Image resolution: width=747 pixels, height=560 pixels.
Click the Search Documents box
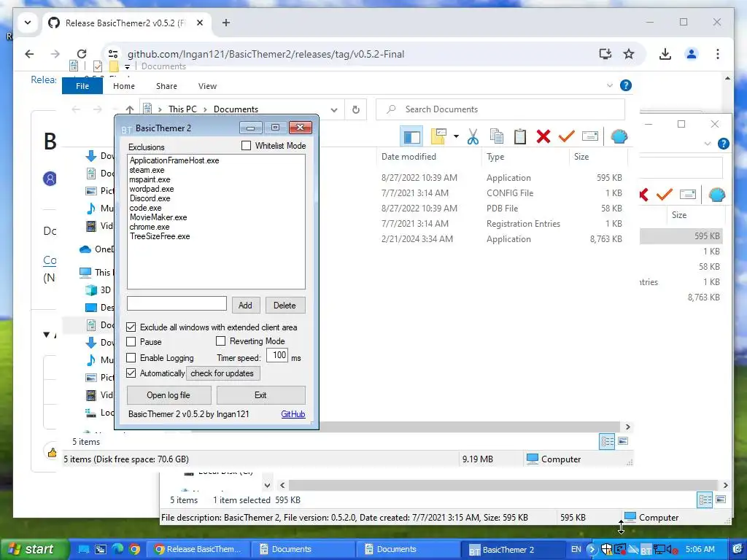click(x=500, y=109)
